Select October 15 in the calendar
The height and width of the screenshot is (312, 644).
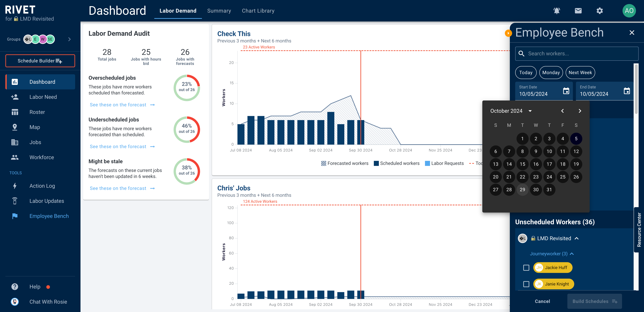tap(523, 164)
